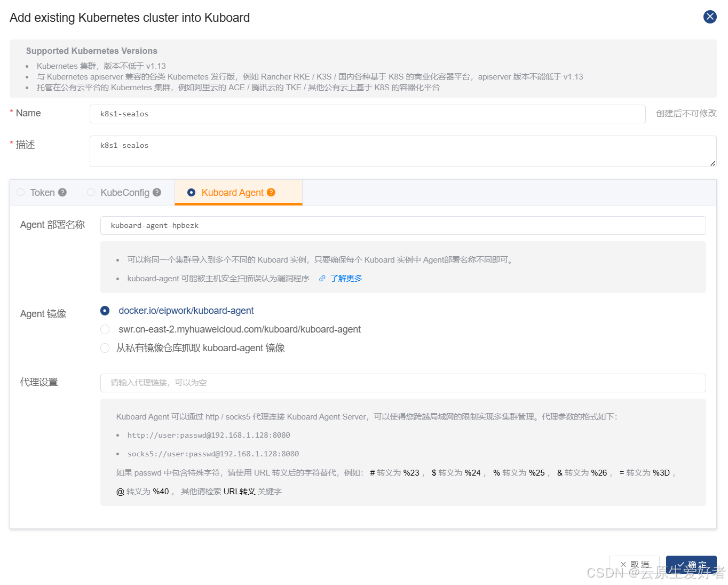Click the URL转义 keyword text
The height and width of the screenshot is (585, 728).
tap(239, 491)
